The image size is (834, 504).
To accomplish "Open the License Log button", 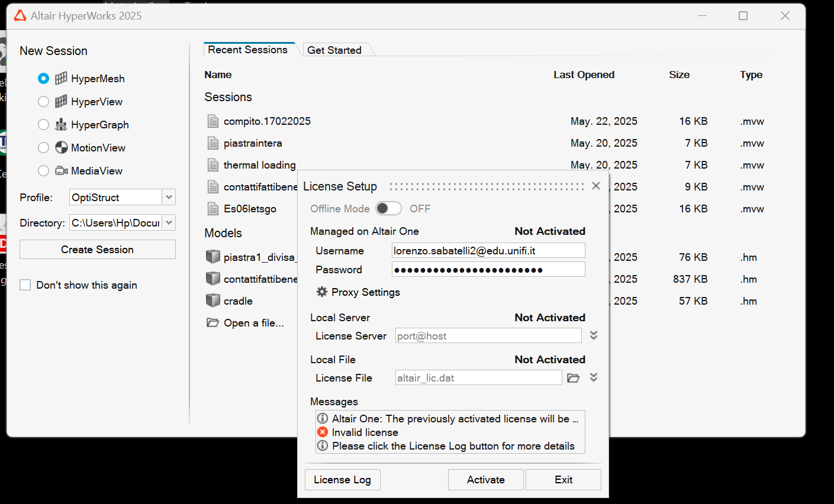I will click(342, 479).
